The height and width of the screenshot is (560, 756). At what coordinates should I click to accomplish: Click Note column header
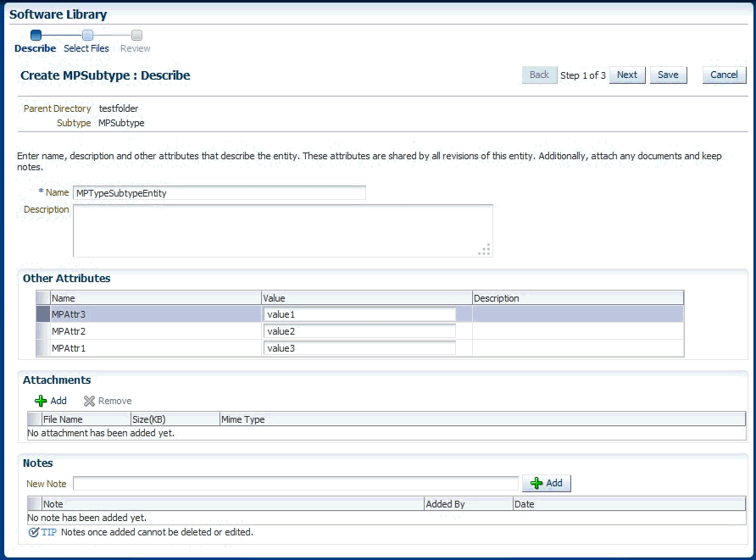click(233, 504)
